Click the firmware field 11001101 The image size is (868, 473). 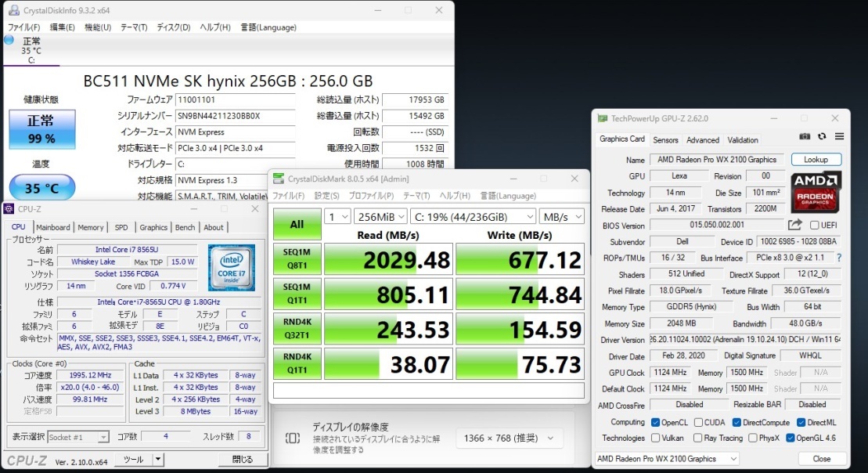[x=236, y=99]
